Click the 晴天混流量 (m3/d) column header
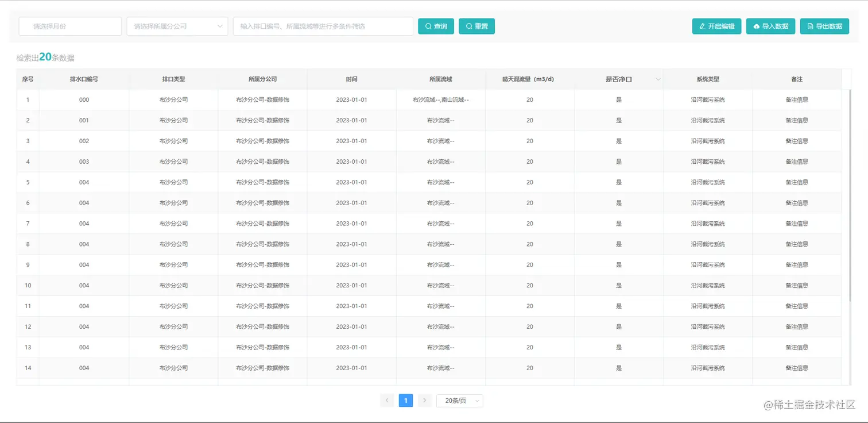The width and height of the screenshot is (868, 423). [530, 79]
